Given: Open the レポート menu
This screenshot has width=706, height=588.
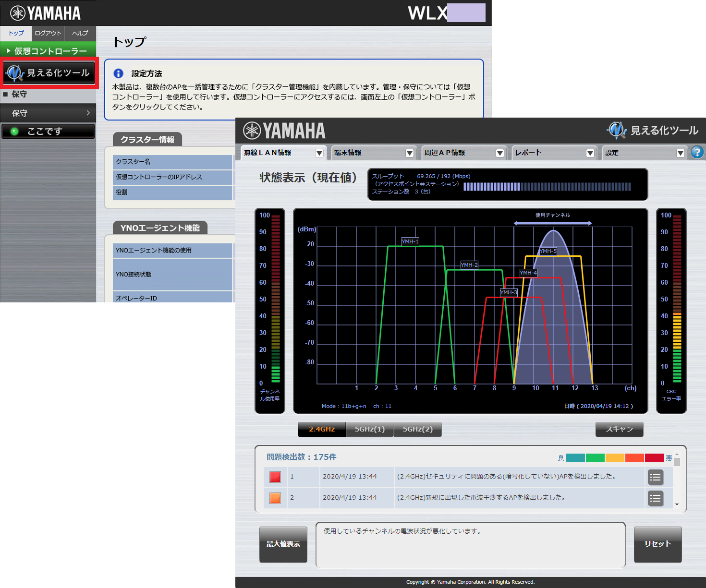Looking at the screenshot, I should coord(555,153).
